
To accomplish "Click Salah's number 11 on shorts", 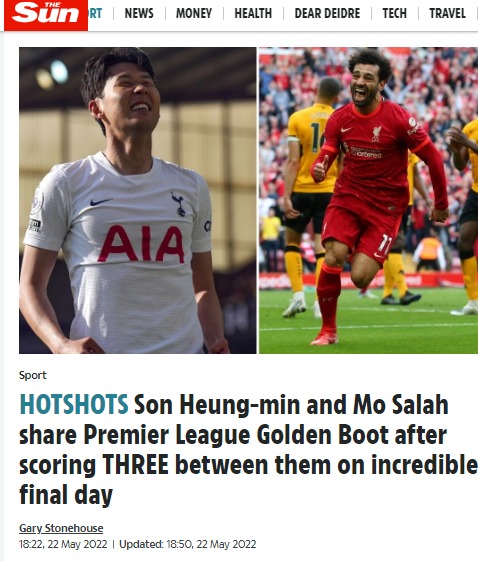I will [385, 245].
